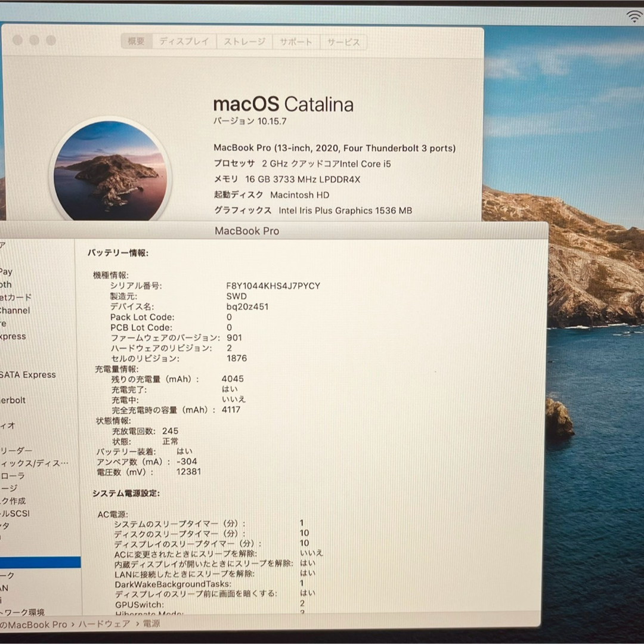
Task: Select the ワーク環境 sidebar entry
Action: tap(23, 612)
